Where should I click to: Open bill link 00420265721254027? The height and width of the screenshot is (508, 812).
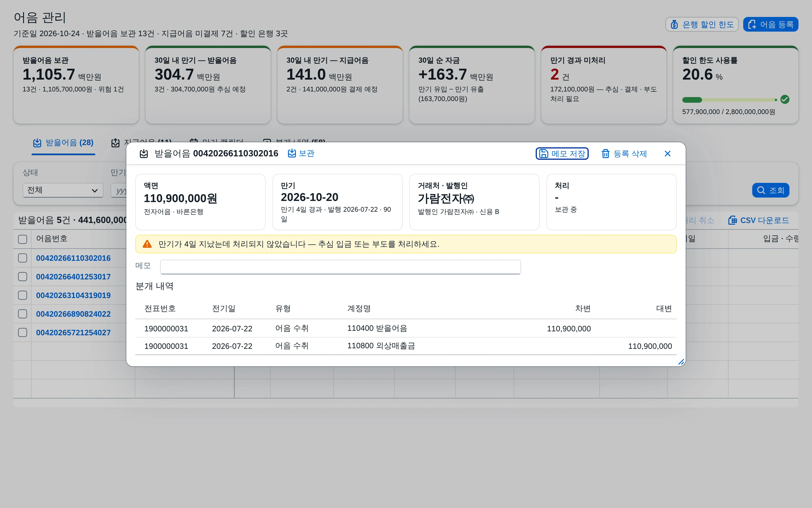click(x=73, y=333)
